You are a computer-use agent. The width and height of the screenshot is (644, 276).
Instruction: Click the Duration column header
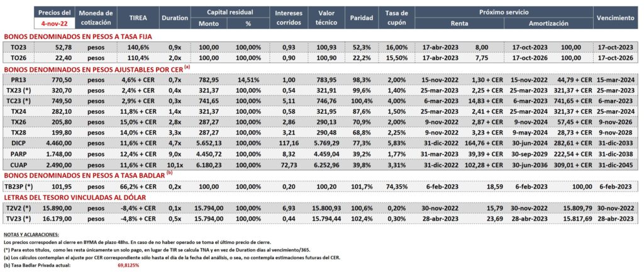point(175,18)
